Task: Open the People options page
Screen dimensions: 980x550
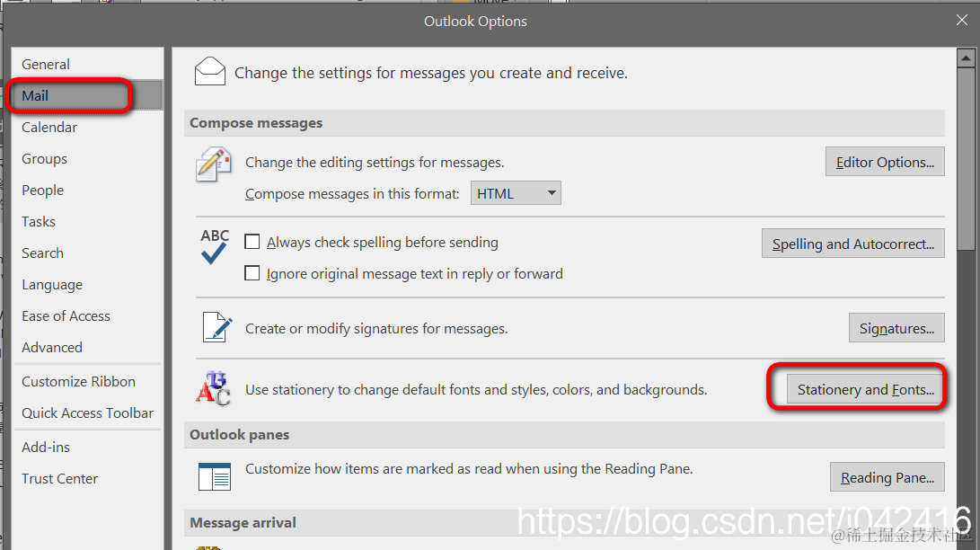Action: (x=87, y=190)
